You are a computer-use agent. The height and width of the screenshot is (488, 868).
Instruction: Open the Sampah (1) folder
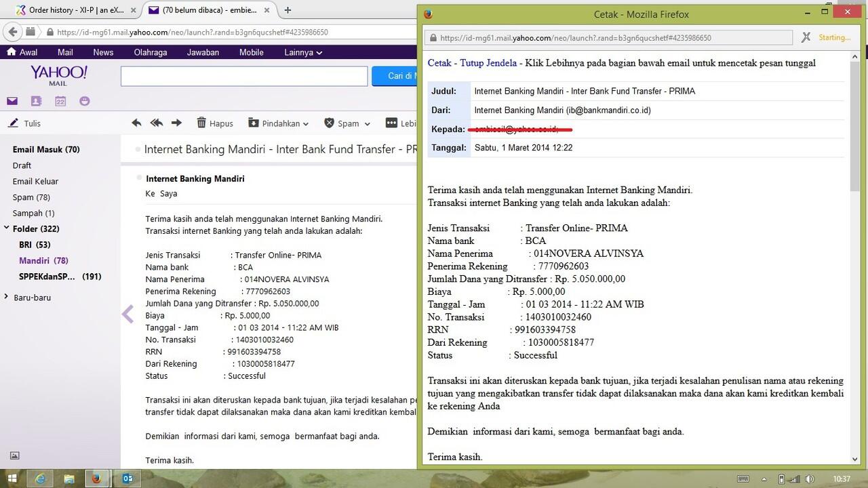point(33,213)
